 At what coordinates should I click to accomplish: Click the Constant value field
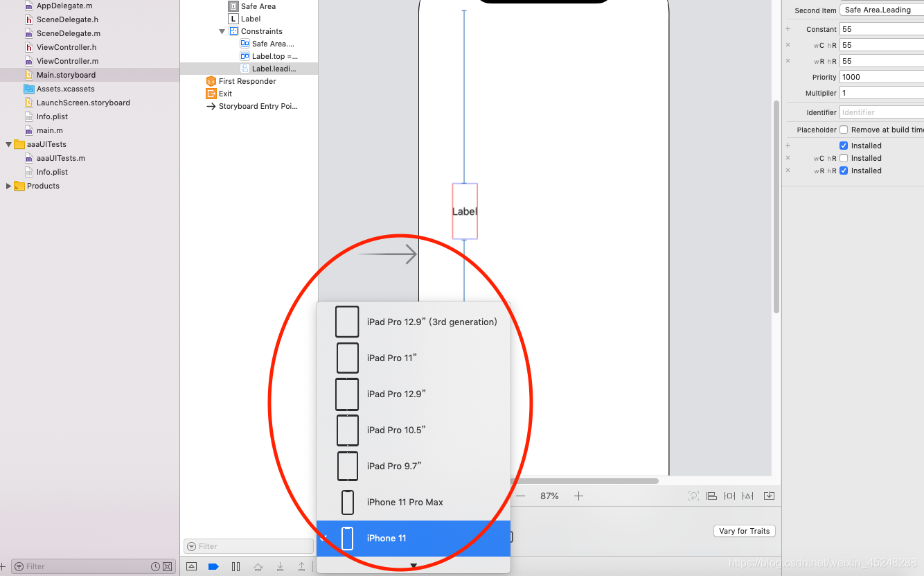click(x=882, y=29)
